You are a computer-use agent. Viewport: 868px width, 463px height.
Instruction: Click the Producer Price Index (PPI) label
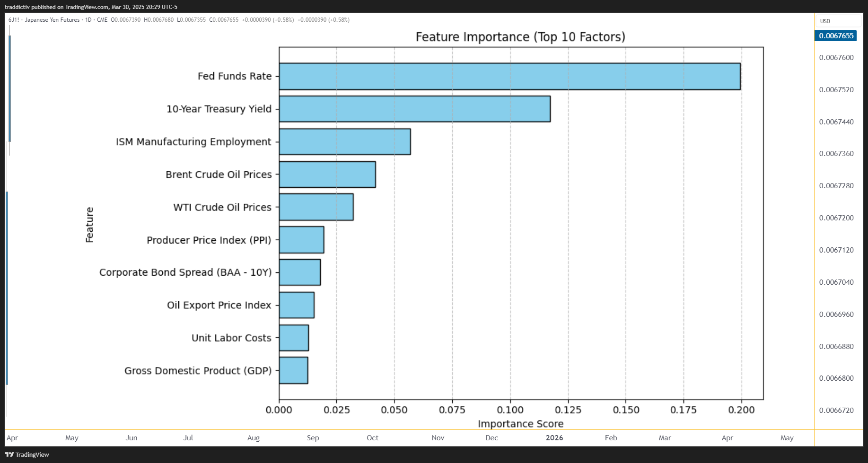pos(209,240)
